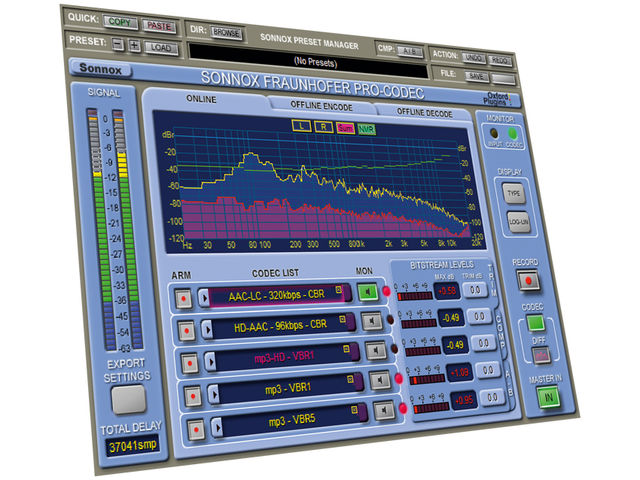Click the Sonnox logo button
Screen dimensions: 640x480
[100, 68]
